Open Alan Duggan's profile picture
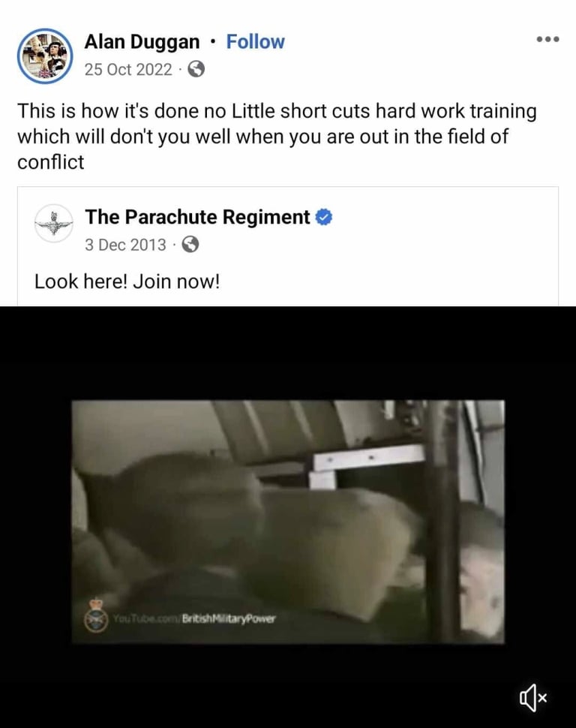 [45, 56]
